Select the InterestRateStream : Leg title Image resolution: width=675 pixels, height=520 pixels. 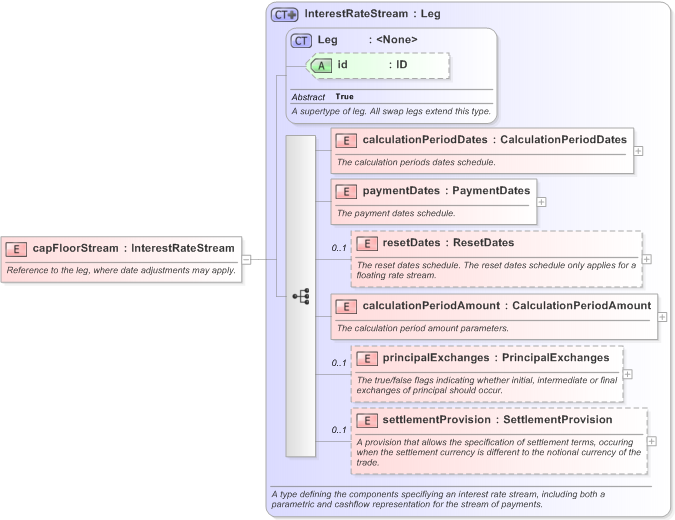[x=372, y=14]
